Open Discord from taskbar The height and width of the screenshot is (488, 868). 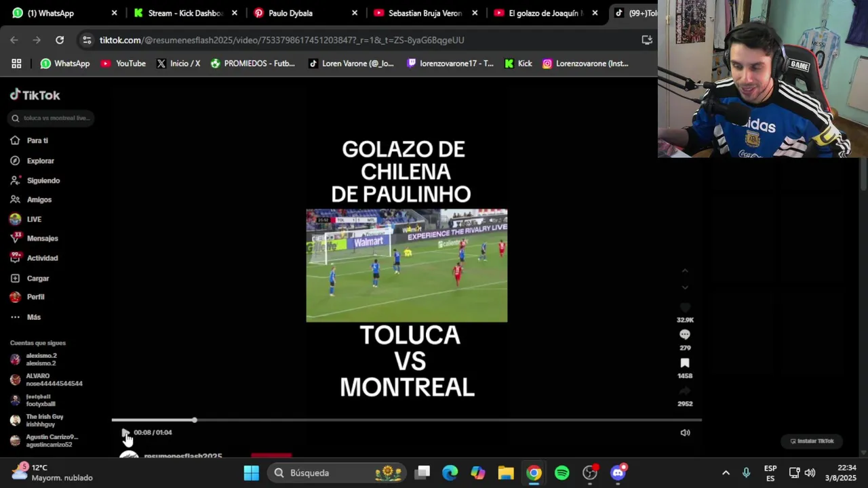click(x=618, y=473)
